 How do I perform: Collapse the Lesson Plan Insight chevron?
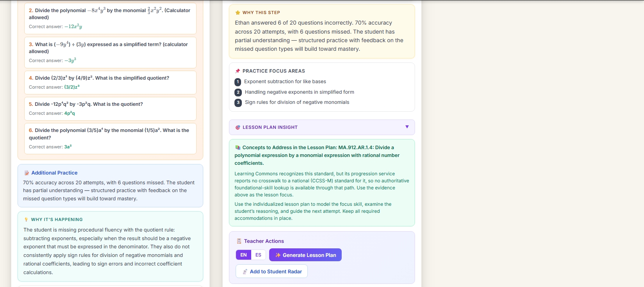coord(407,127)
